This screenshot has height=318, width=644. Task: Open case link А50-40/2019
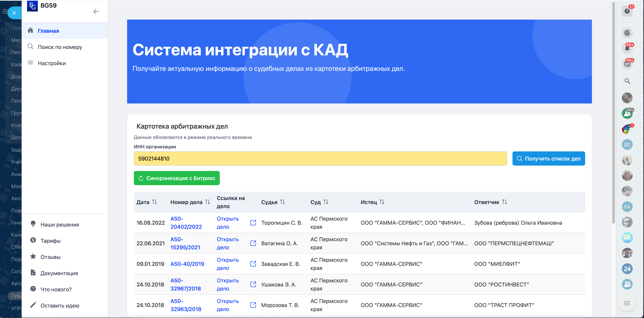coord(187,264)
